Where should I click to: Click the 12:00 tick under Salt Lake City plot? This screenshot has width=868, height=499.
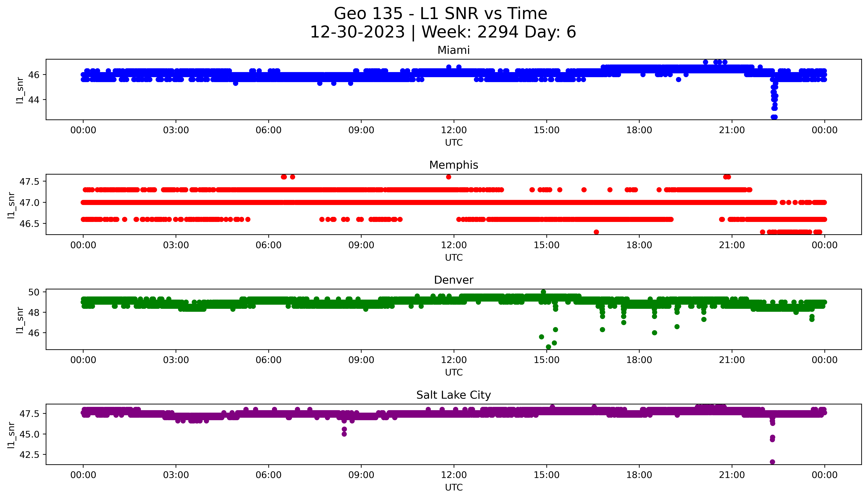454,475
